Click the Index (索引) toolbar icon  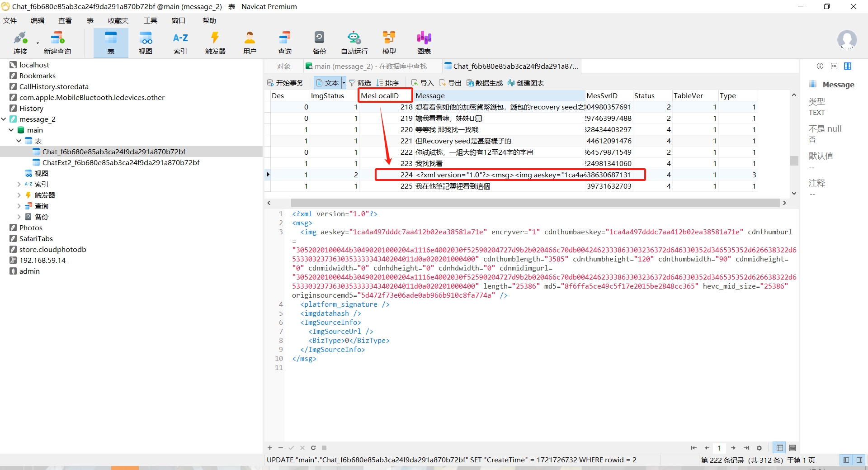(180, 43)
